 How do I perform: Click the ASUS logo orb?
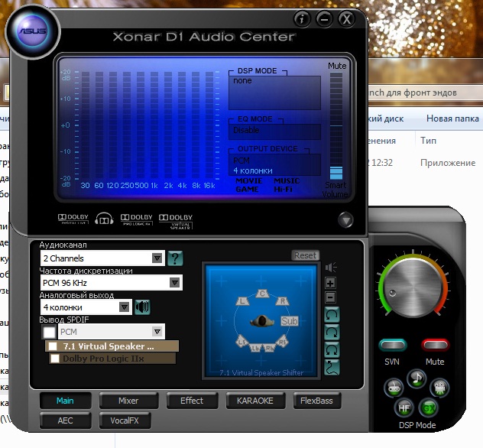point(33,31)
